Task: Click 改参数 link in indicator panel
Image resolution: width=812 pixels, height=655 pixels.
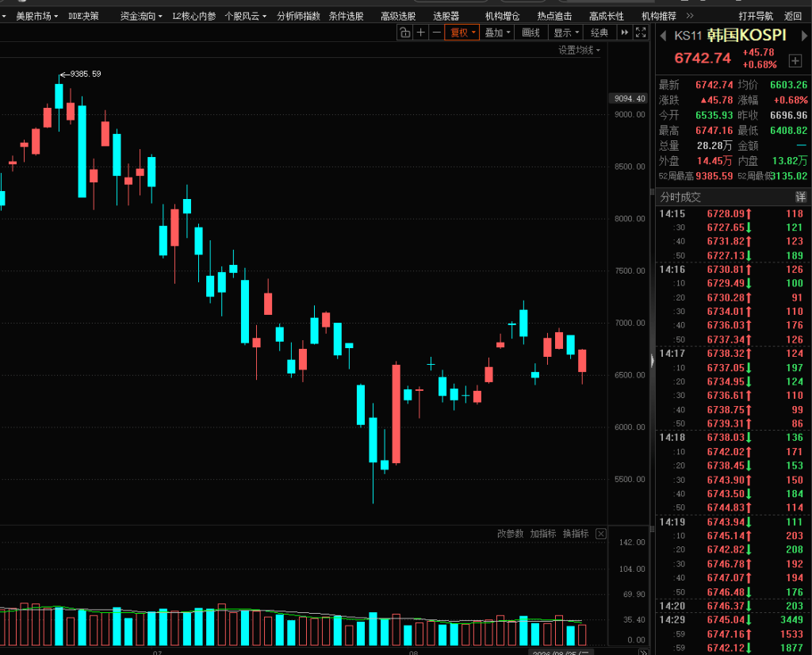Action: 510,534
